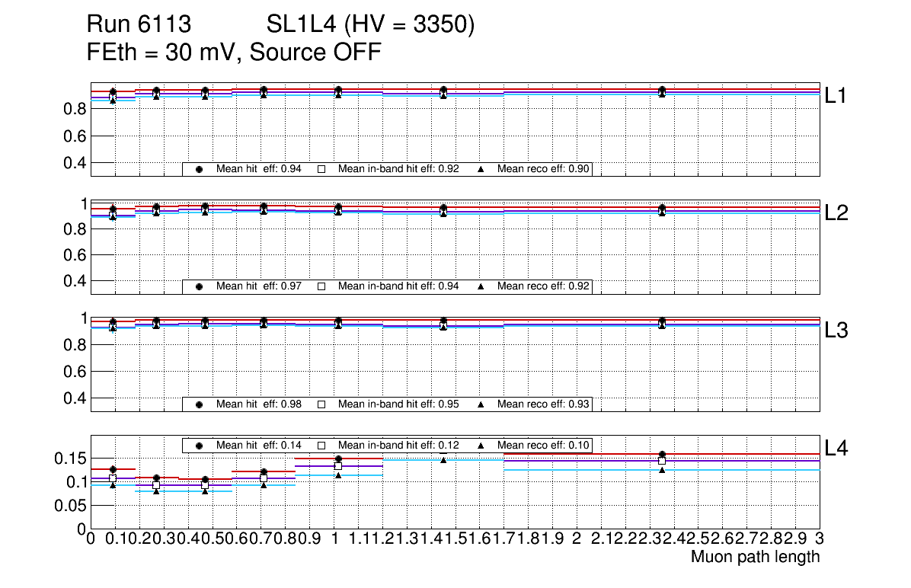Click the filled circle marker in L1 legend
911x588 pixels.
click(x=200, y=170)
